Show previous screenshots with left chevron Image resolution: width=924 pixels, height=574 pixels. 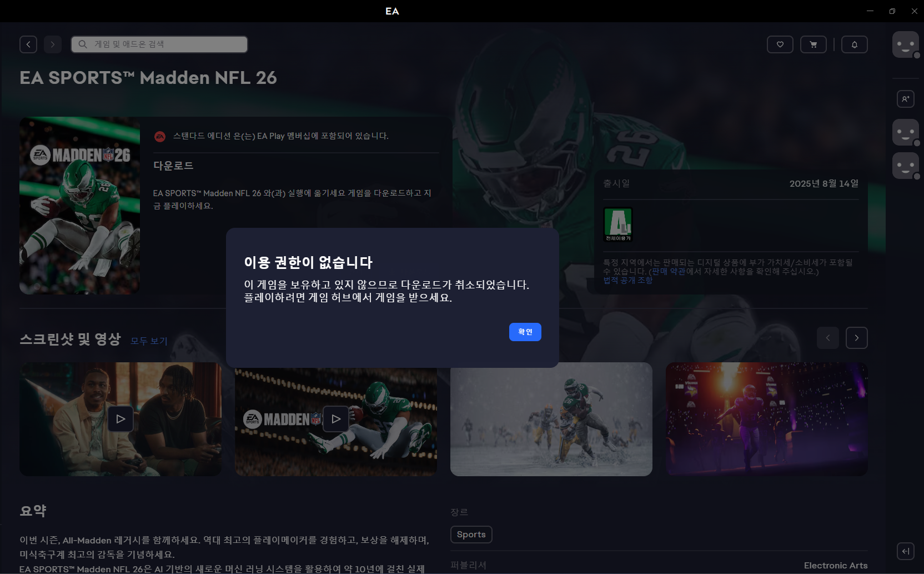tap(827, 338)
